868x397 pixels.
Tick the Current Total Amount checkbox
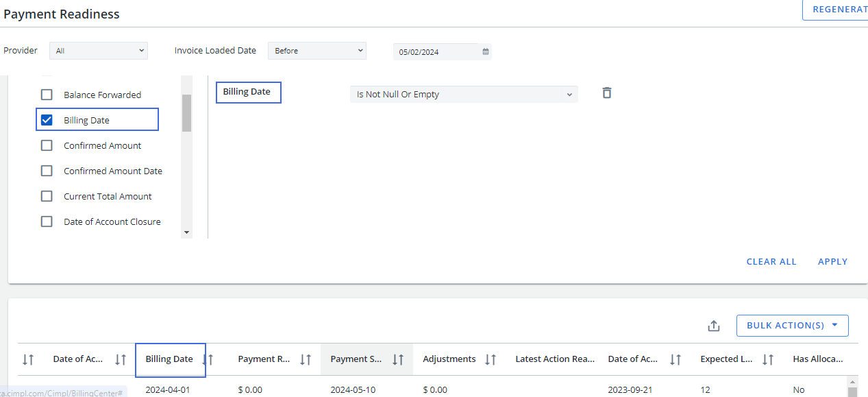(x=47, y=196)
